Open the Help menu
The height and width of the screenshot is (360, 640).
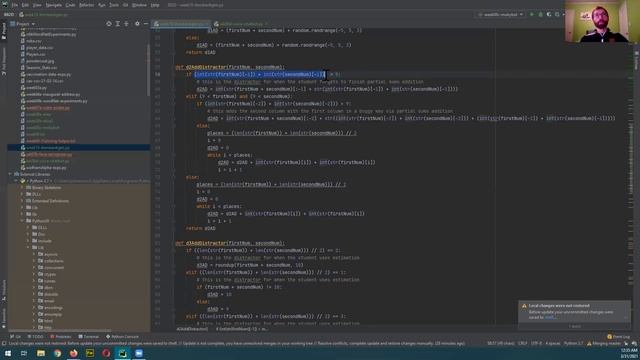pos(156,5)
